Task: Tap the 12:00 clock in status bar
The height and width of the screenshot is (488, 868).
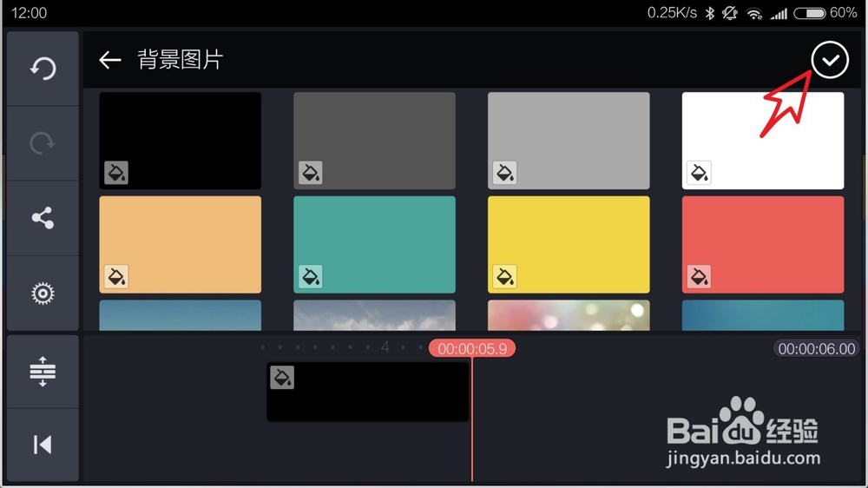Action: pos(29,13)
